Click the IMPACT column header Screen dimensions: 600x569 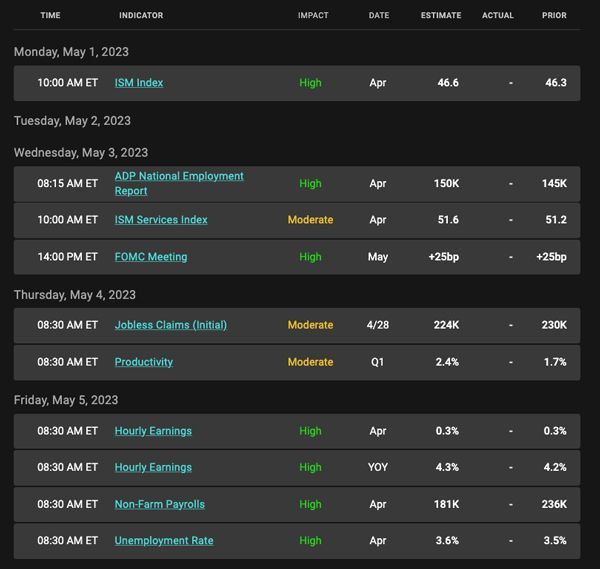313,15
